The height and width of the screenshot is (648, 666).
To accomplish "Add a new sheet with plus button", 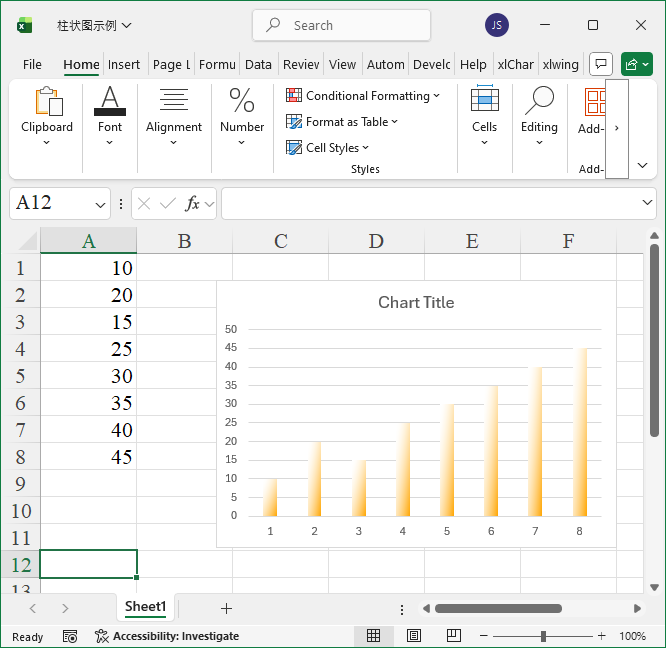I will click(226, 608).
